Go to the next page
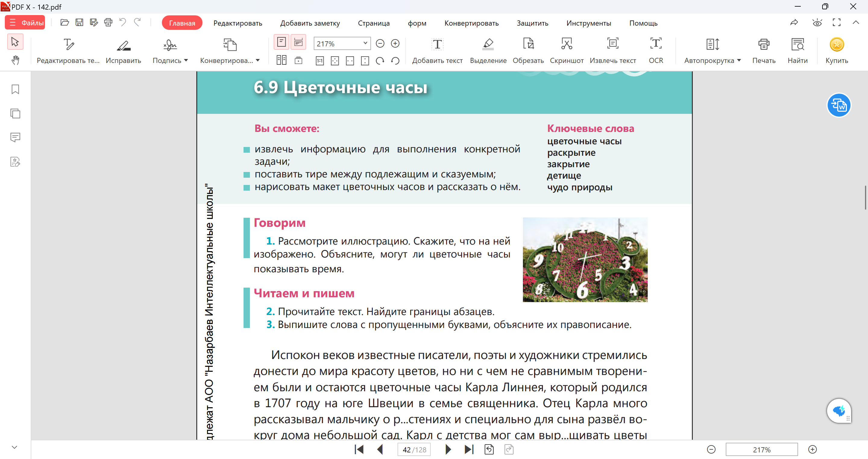868x459 pixels. 448,449
